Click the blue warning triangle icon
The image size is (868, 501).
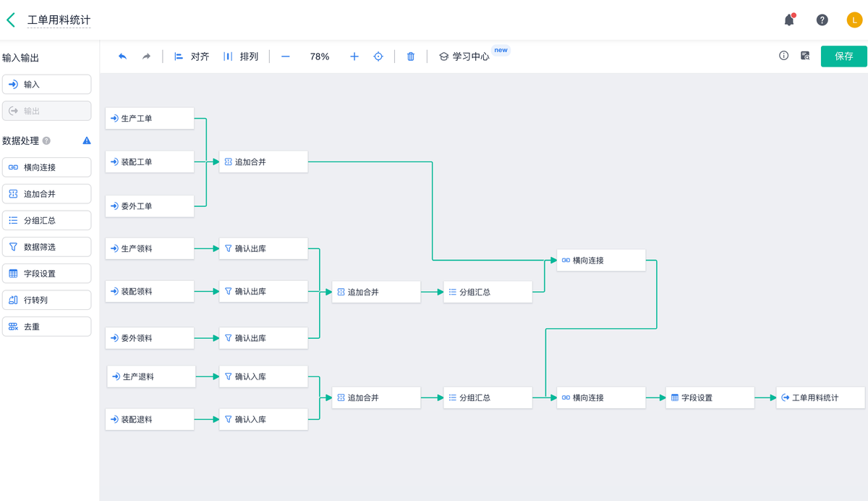[x=87, y=140]
